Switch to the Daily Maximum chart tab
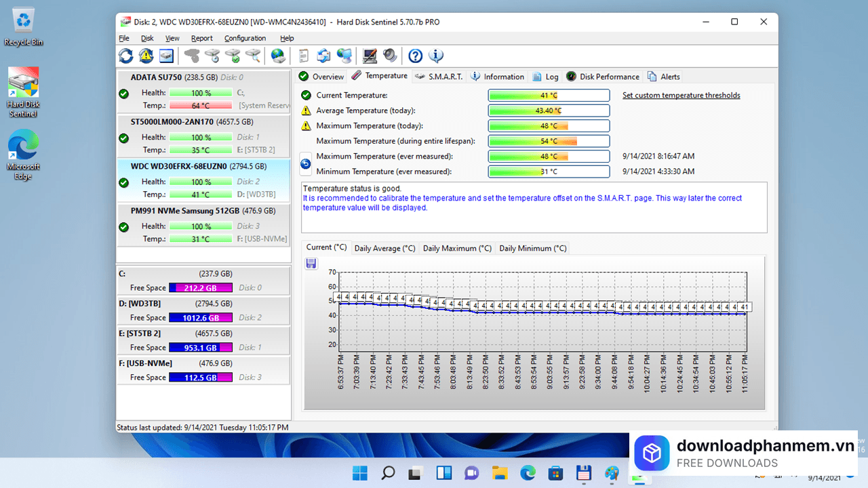The image size is (868, 488). 456,248
